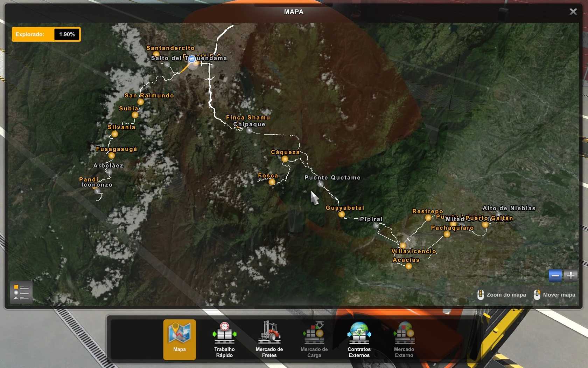Screen dimensions: 588x368
Task: Click the Villavicencio city marker
Action: (403, 245)
